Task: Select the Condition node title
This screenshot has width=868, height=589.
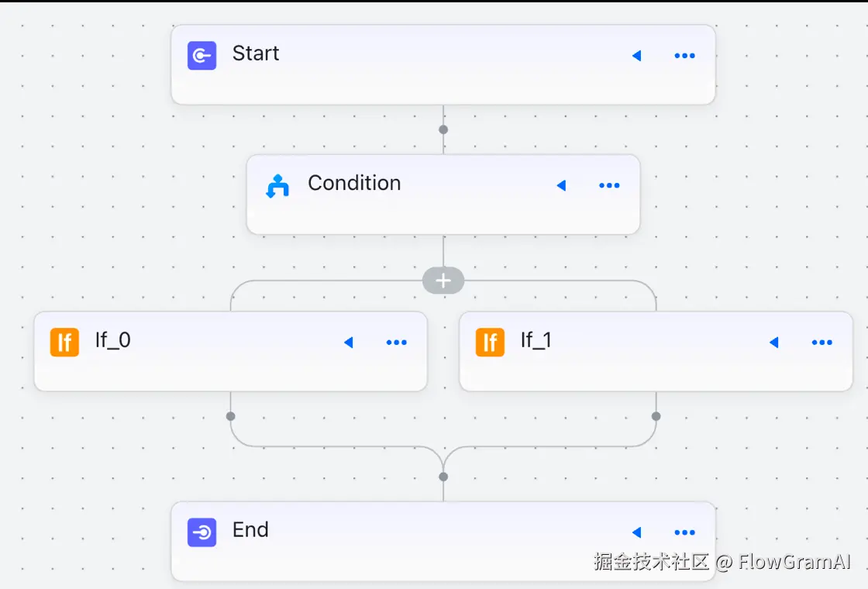Action: tap(354, 183)
